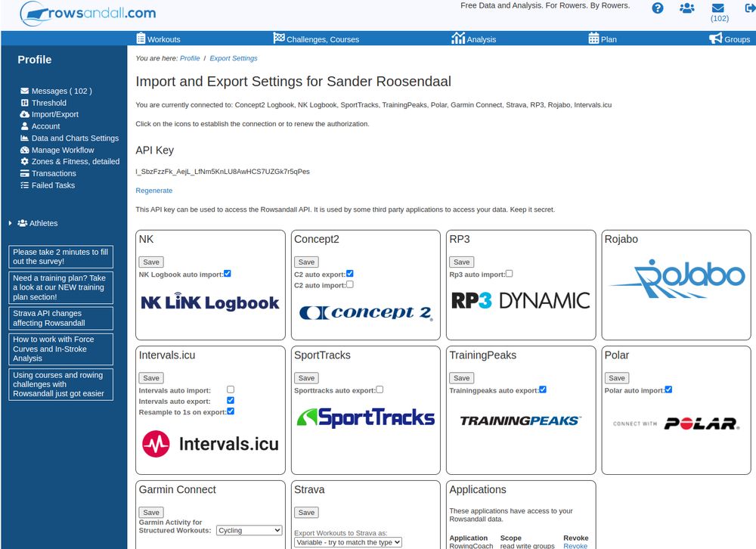Screen dimensions: 756x549
Task: Click the Regenerate API key link
Action: pyautogui.click(x=153, y=191)
